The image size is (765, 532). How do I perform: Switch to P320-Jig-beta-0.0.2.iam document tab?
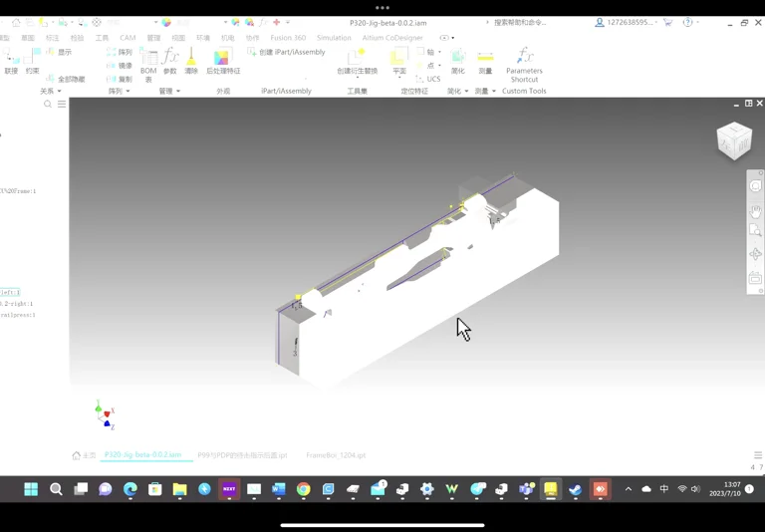click(x=142, y=454)
